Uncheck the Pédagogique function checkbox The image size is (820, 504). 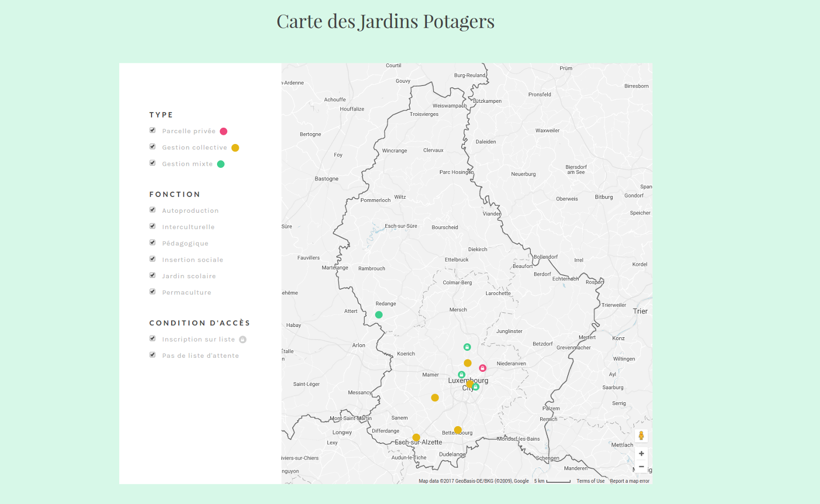tap(153, 243)
